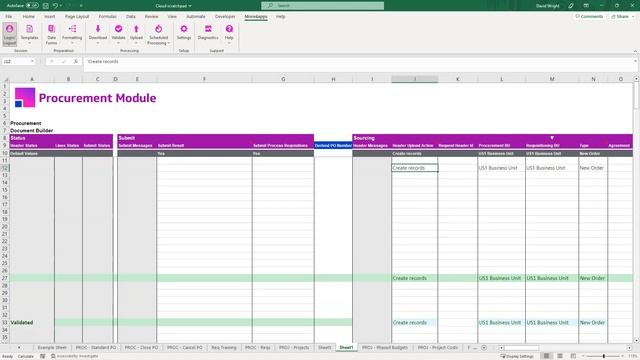Click the add new sheet plus icon
The image size is (640, 360).
pyautogui.click(x=484, y=348)
